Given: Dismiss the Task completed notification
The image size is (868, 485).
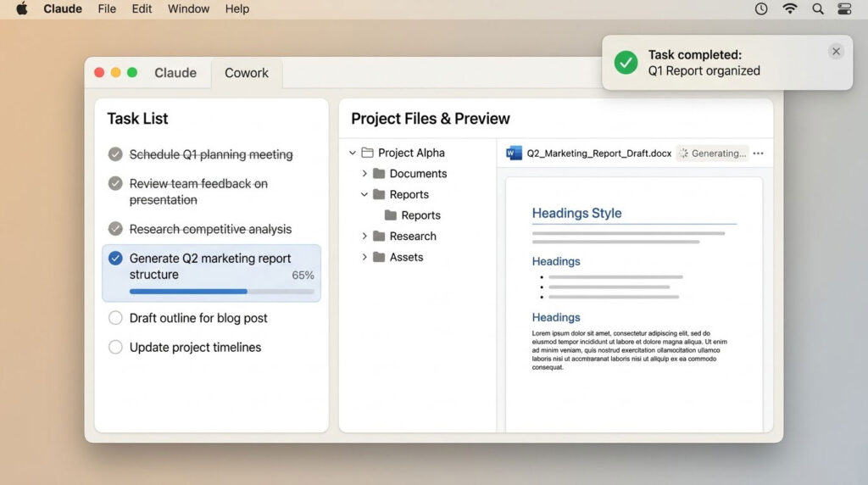Looking at the screenshot, I should tap(836, 52).
